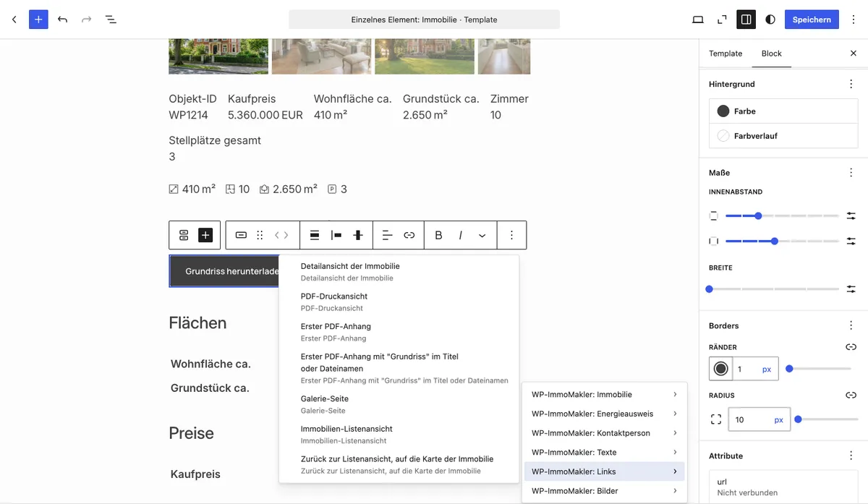Grab the block drag handle
Image resolution: width=868 pixels, height=504 pixels.
click(x=260, y=235)
